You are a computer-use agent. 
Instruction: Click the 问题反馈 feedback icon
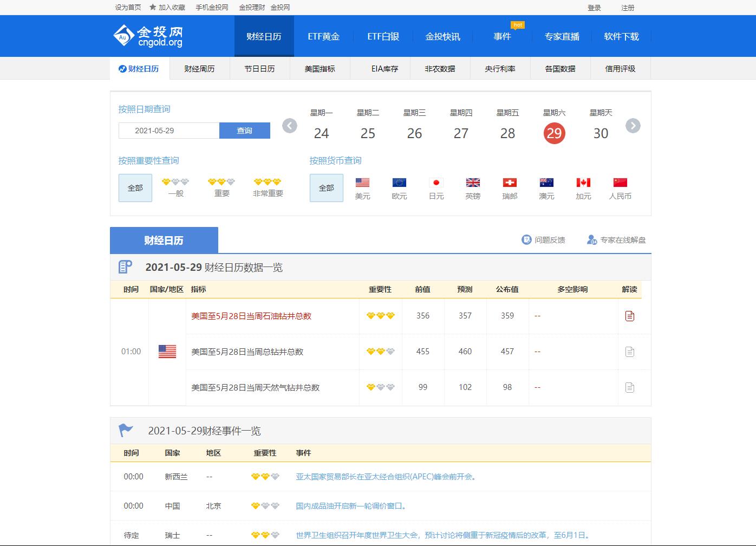tap(526, 240)
